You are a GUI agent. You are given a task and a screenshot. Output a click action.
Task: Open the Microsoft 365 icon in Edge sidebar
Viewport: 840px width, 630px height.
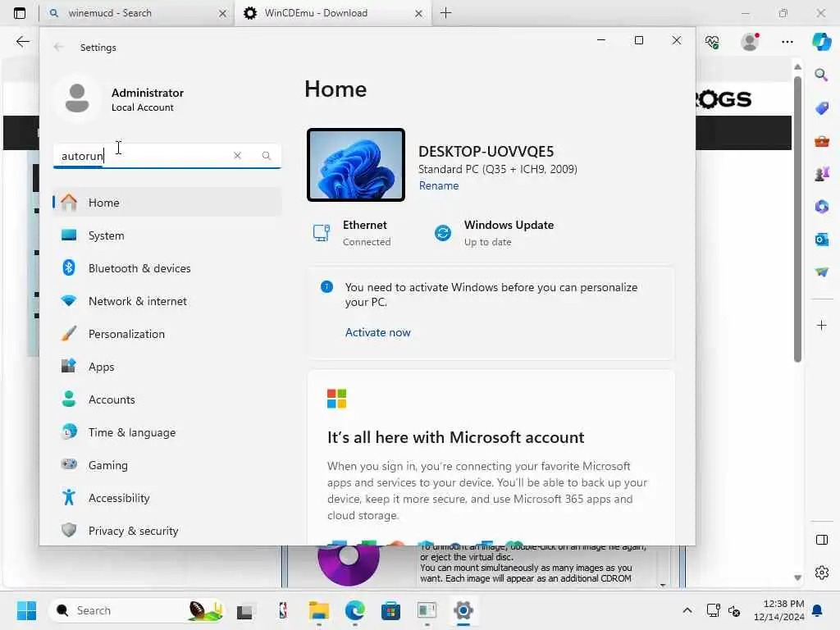point(821,206)
